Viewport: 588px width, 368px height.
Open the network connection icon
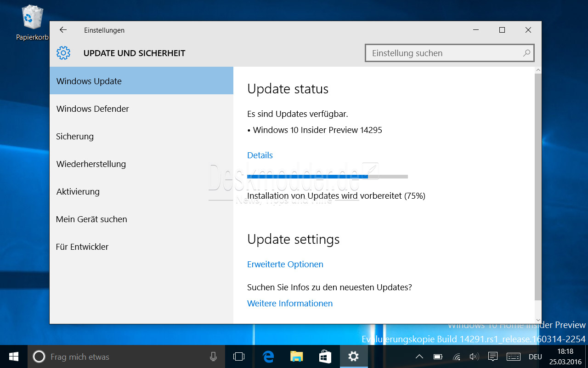pyautogui.click(x=457, y=356)
